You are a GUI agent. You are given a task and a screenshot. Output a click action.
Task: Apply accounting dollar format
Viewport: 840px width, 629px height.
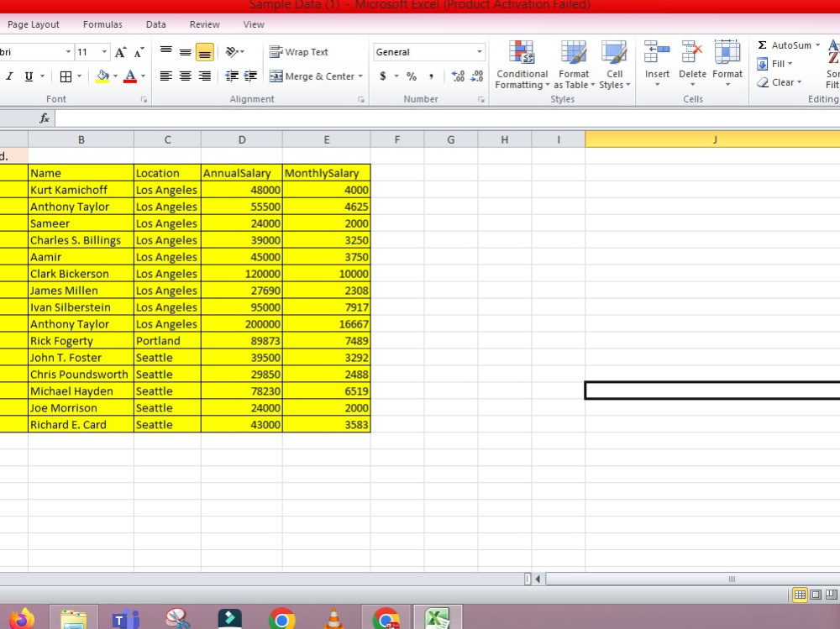click(x=382, y=76)
